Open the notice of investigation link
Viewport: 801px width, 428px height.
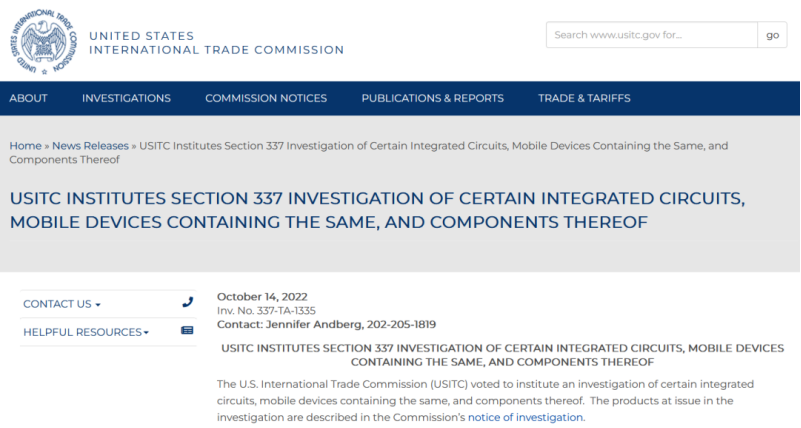[x=525, y=417]
